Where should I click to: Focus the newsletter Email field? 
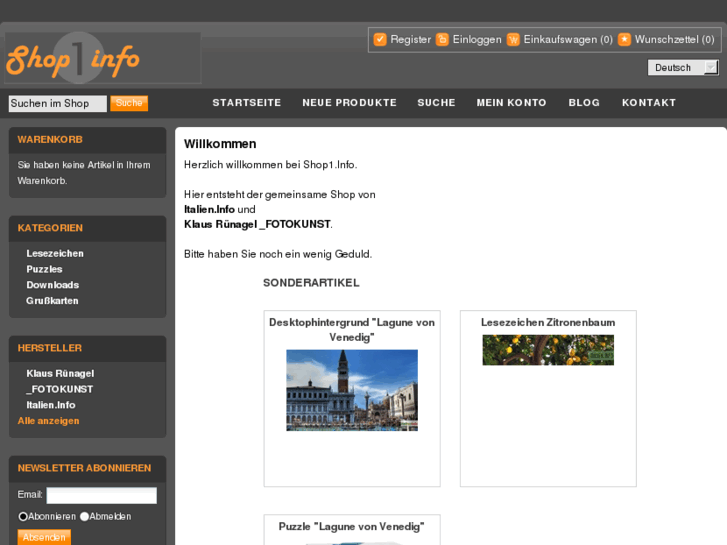point(102,495)
